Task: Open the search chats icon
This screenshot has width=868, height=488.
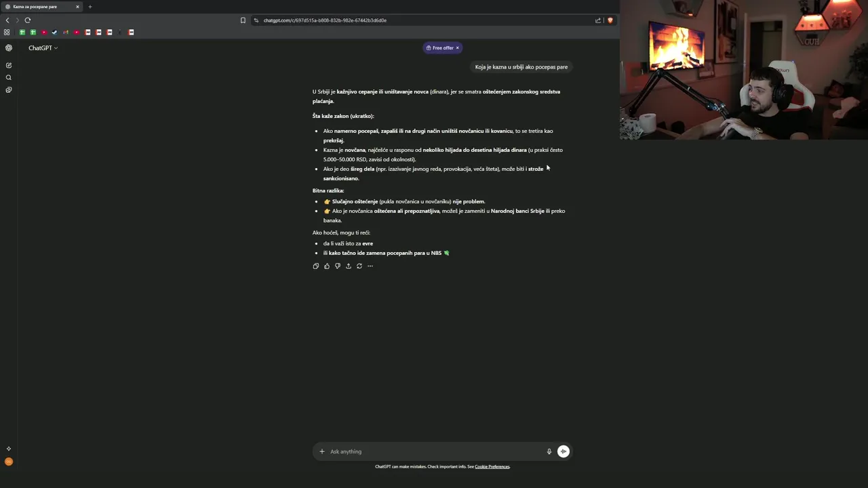Action: pyautogui.click(x=9, y=77)
